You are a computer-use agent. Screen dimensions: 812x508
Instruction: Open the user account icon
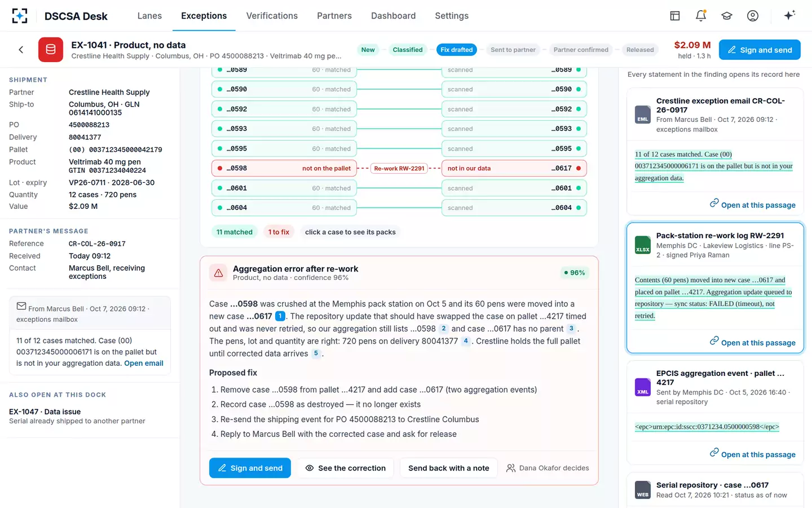pos(753,16)
